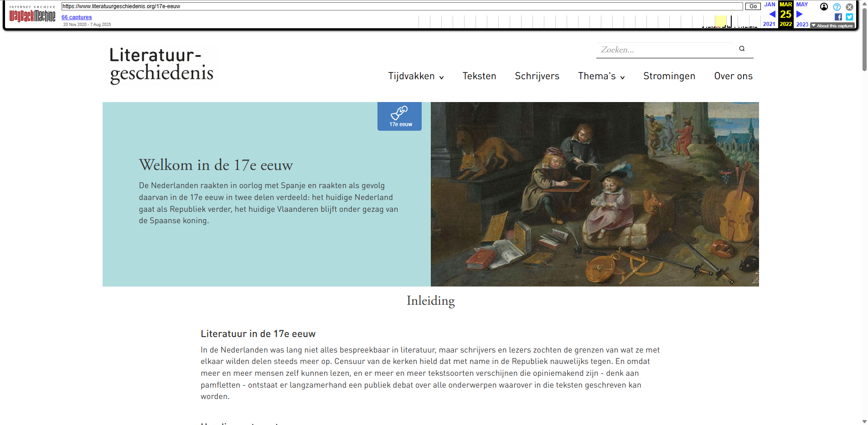The height and width of the screenshot is (425, 868).
Task: Open the Wayback Machine user account icon
Action: click(x=824, y=7)
